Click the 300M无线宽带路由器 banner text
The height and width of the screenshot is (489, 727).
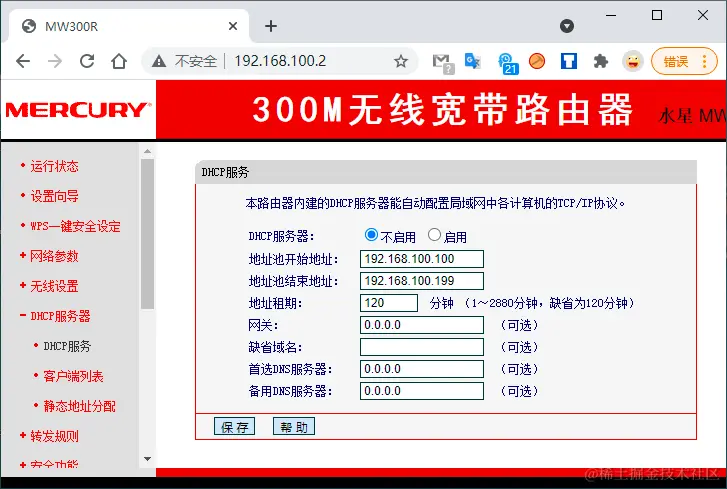pos(442,110)
